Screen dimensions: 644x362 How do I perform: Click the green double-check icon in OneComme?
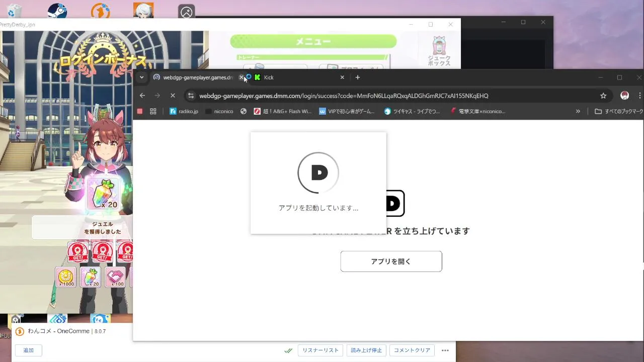click(x=288, y=350)
